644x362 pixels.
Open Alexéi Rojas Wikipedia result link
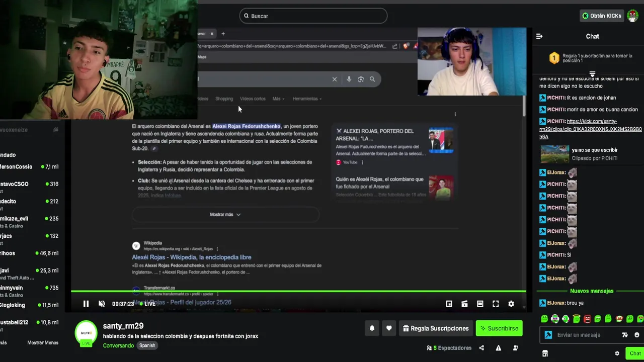coord(192,257)
